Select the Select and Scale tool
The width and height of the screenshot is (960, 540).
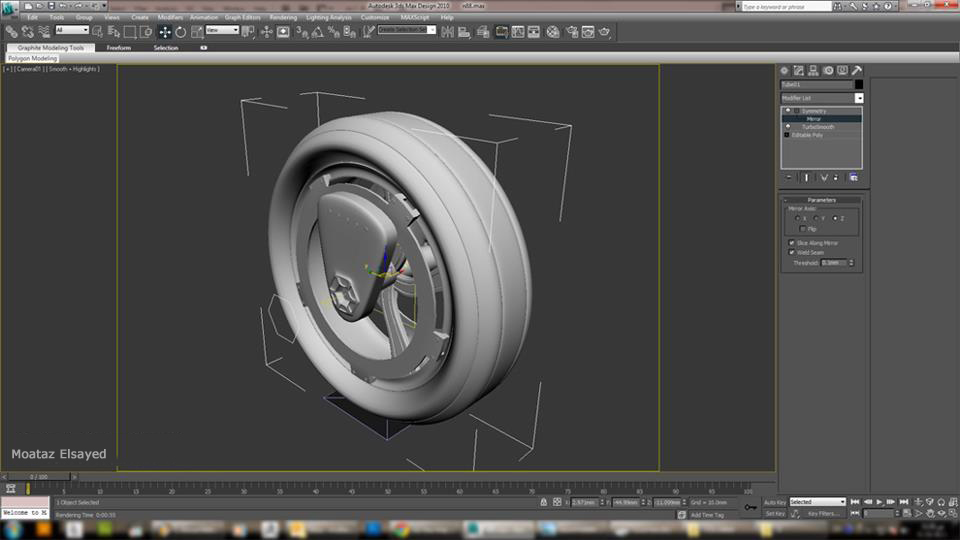[x=197, y=32]
